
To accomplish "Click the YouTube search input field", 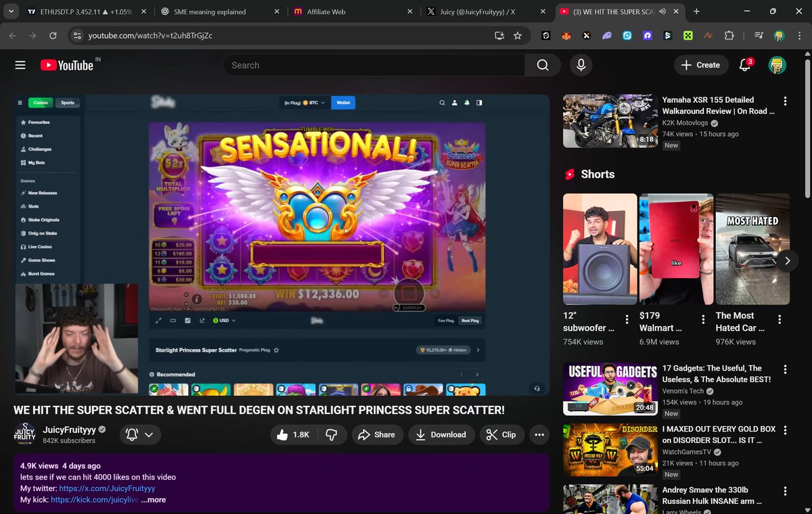I will (374, 65).
